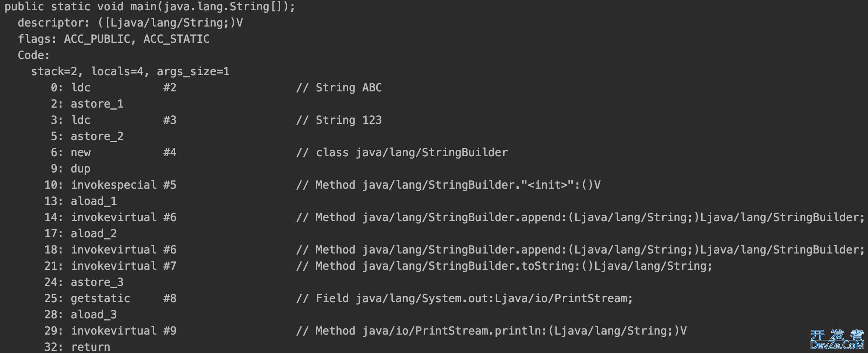Viewport: 868px width, 353px height.
Task: Click the ACC_PUBLIC flag
Action: 97,39
